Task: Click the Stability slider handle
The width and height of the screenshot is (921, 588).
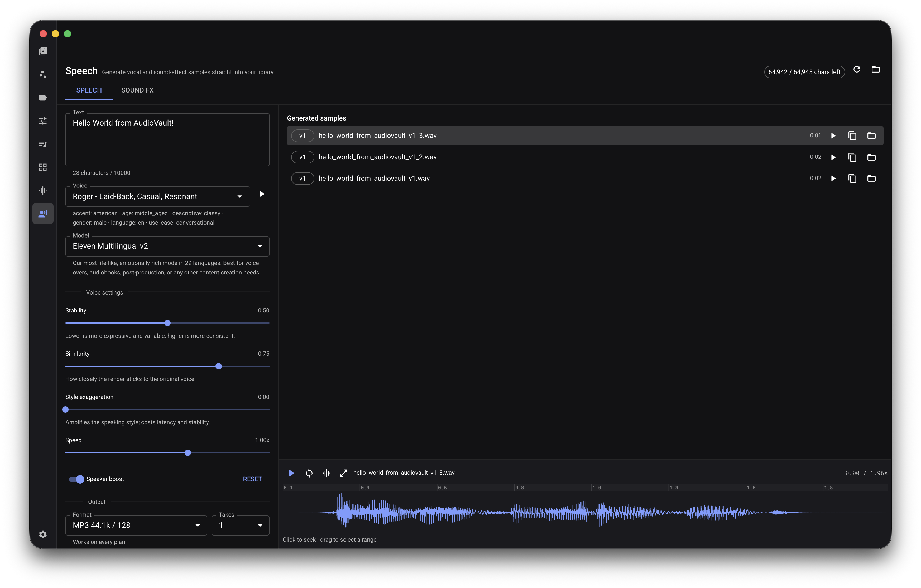Action: pos(167,323)
